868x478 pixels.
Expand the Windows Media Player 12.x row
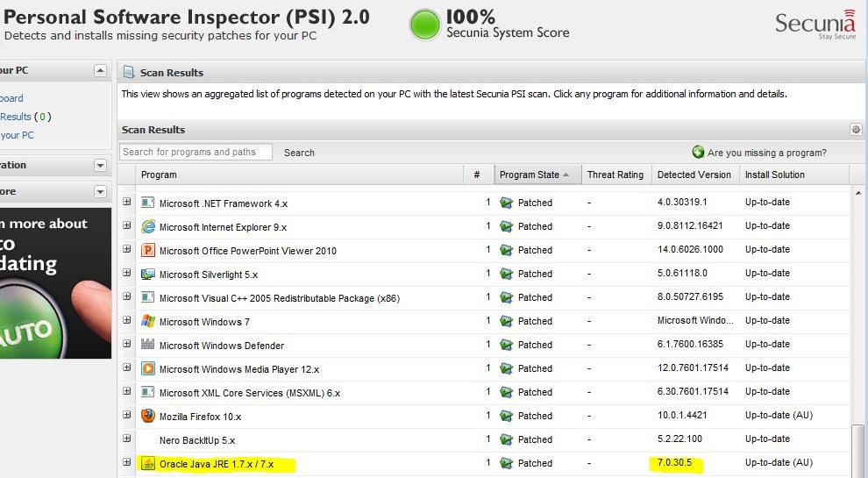click(x=127, y=367)
